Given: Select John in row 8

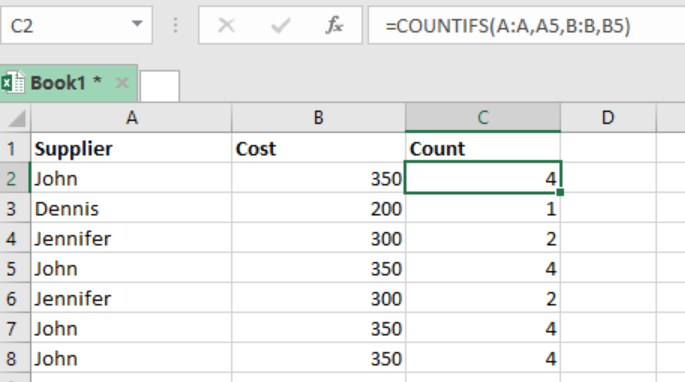Looking at the screenshot, I should pyautogui.click(x=131, y=358).
